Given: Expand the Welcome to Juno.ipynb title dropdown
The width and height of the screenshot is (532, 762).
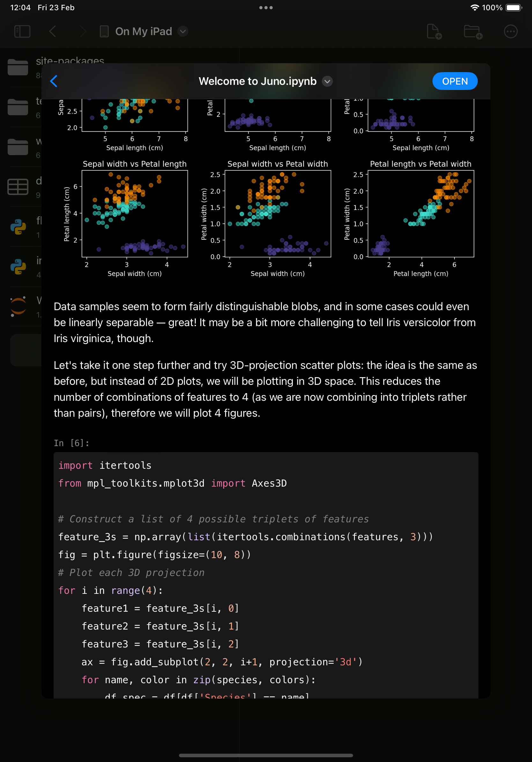Looking at the screenshot, I should 327,81.
